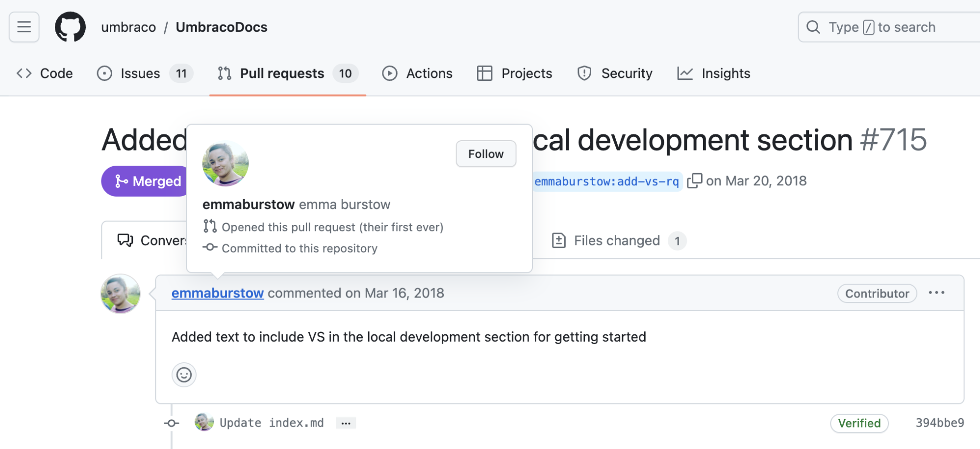
Task: Click the Pull requests branch icon
Action: coord(225,74)
